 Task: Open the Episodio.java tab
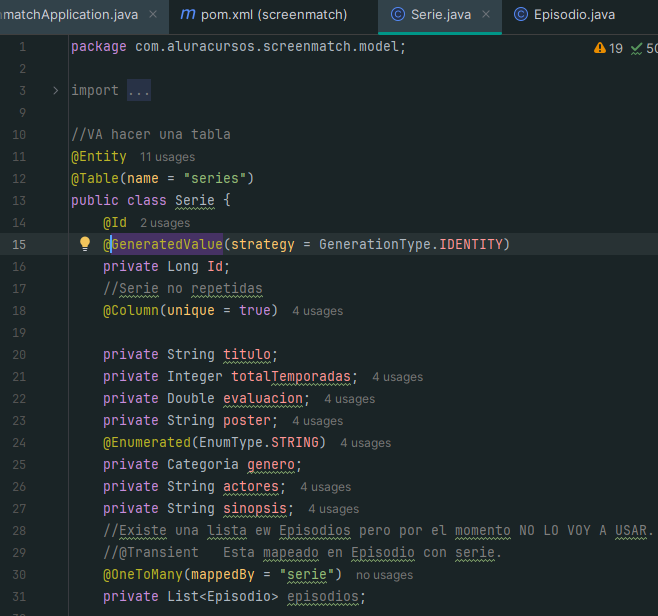click(x=574, y=15)
